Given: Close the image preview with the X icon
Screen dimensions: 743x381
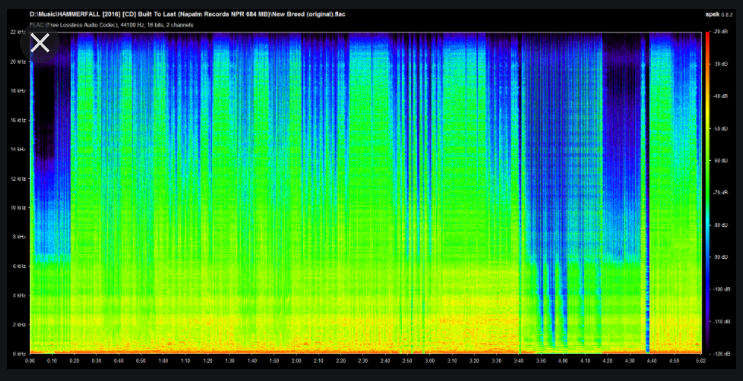Looking at the screenshot, I should tap(40, 43).
